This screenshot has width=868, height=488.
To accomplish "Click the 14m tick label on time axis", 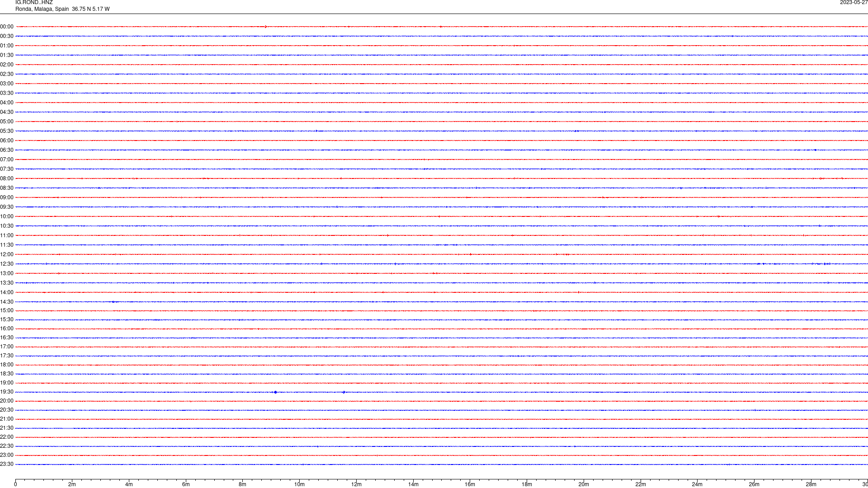I will pyautogui.click(x=413, y=484).
